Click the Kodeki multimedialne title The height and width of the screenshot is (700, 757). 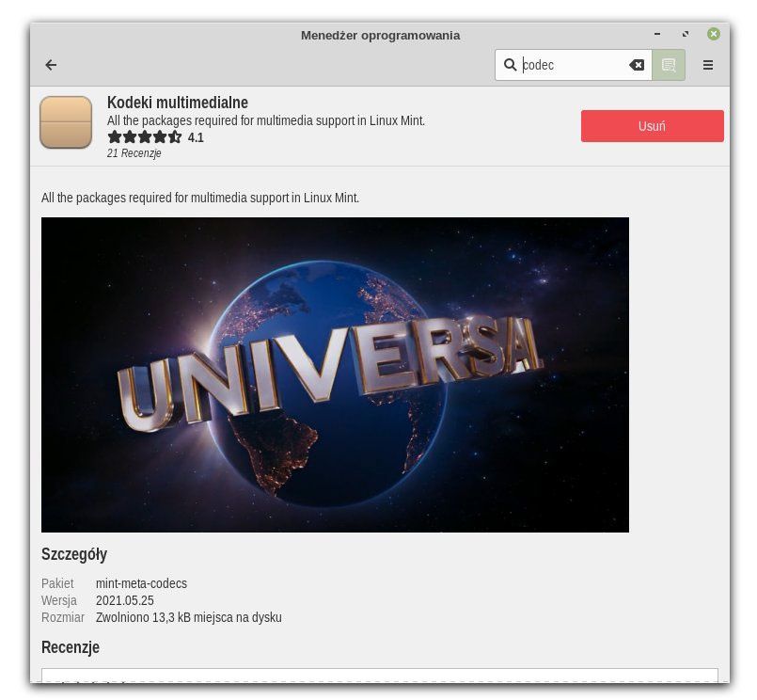(x=178, y=103)
